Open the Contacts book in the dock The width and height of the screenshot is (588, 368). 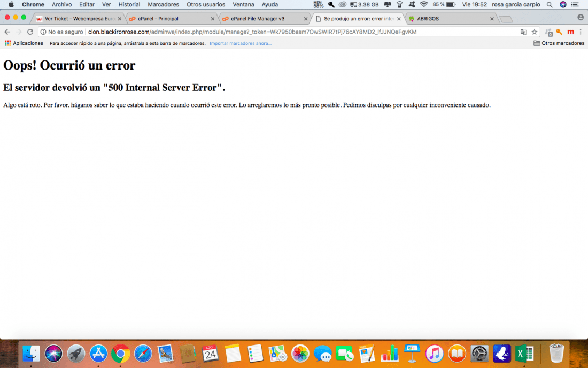(188, 354)
